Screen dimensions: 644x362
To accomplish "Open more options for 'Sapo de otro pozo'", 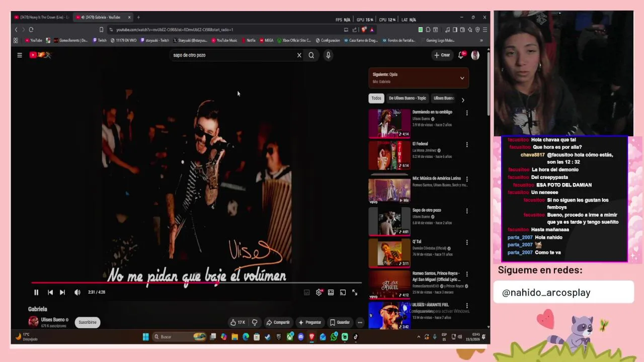I will (467, 211).
